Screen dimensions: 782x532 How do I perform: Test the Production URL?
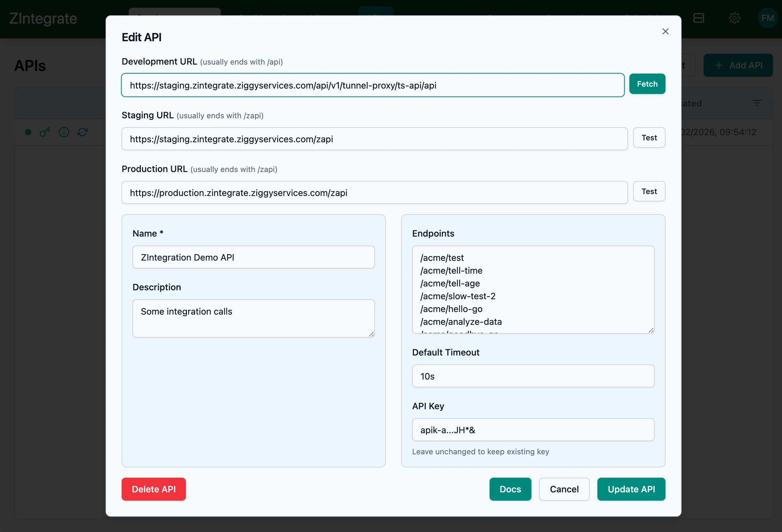(649, 191)
